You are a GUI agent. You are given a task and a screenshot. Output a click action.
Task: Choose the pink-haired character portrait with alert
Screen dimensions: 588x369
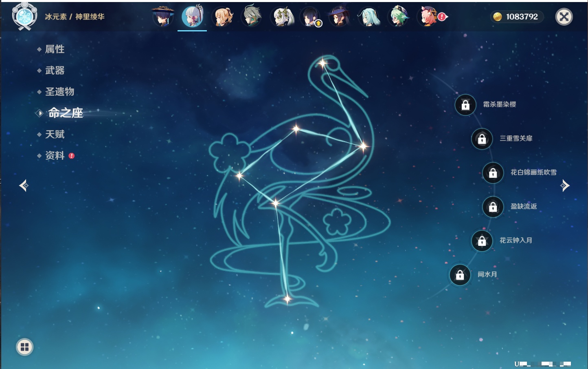pos(428,17)
